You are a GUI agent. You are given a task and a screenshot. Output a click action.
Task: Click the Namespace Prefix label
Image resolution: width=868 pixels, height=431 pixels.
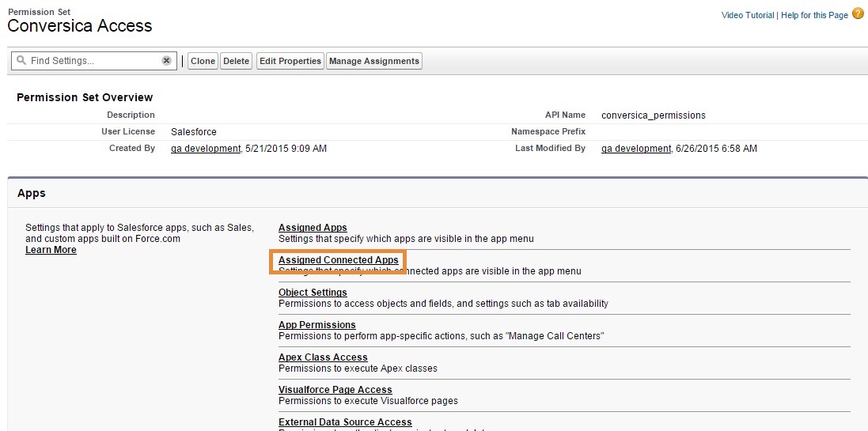(x=548, y=132)
